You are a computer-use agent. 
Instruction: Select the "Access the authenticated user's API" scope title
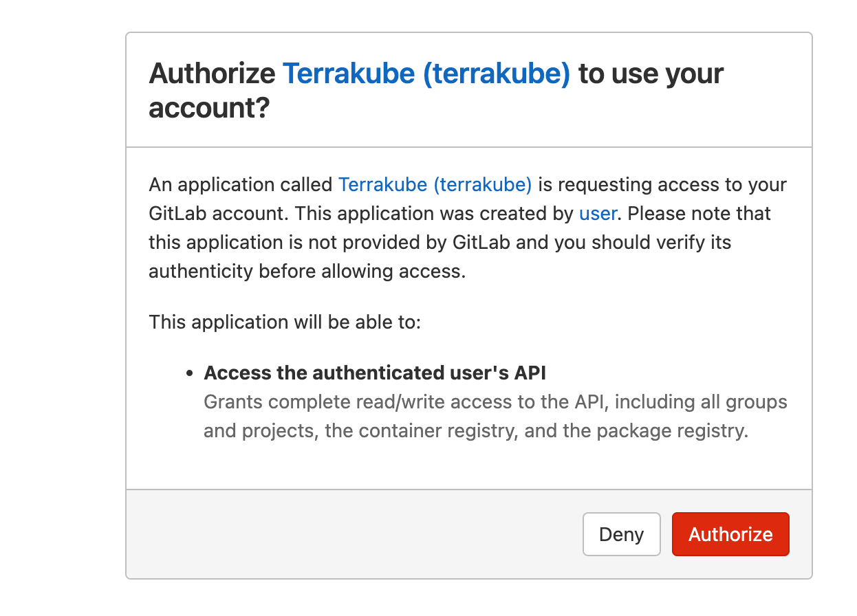tap(375, 373)
